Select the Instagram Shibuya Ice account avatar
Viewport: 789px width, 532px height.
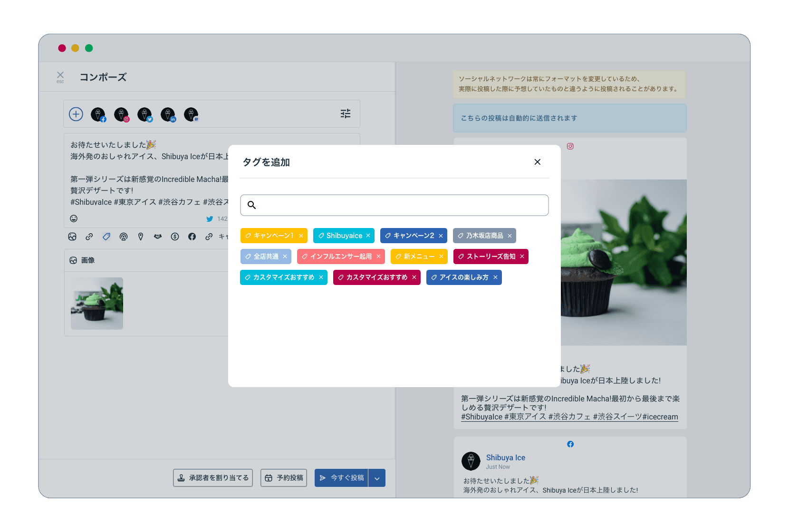point(121,114)
